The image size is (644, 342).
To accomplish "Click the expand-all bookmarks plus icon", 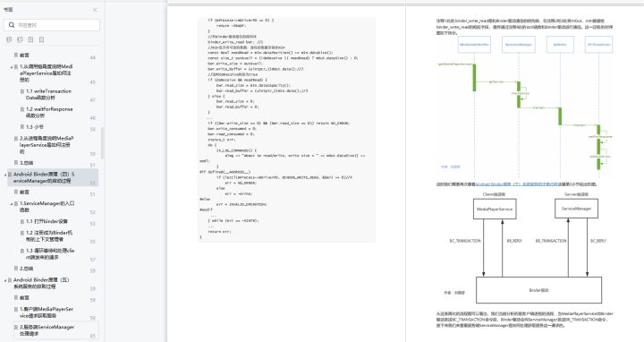I will 9,40.
